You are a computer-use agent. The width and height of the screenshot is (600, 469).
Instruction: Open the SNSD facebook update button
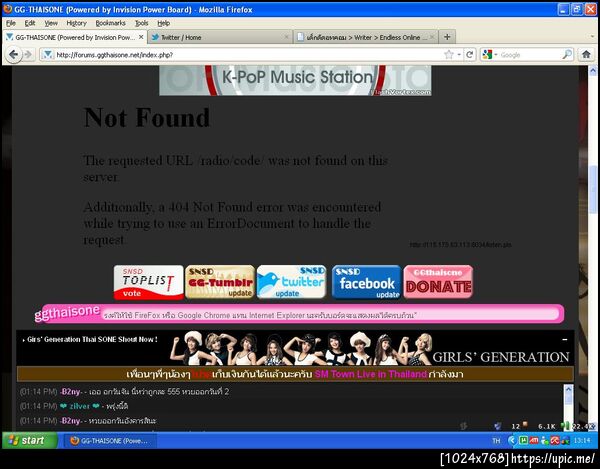pyautogui.click(x=366, y=282)
